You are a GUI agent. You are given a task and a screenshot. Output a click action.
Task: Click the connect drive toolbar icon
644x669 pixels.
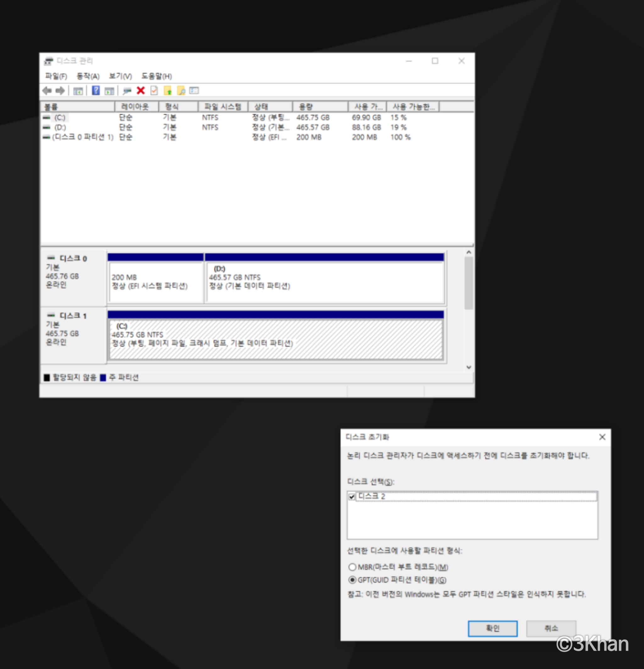click(x=127, y=91)
